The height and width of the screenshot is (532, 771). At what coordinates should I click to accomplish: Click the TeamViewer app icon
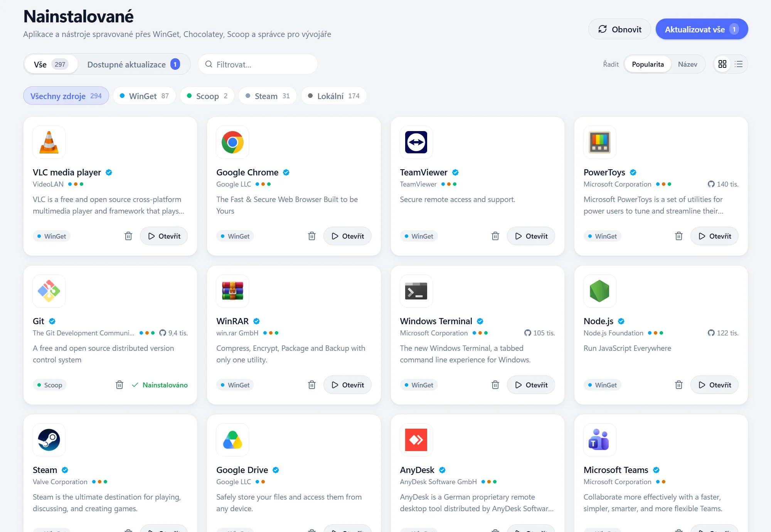(416, 142)
